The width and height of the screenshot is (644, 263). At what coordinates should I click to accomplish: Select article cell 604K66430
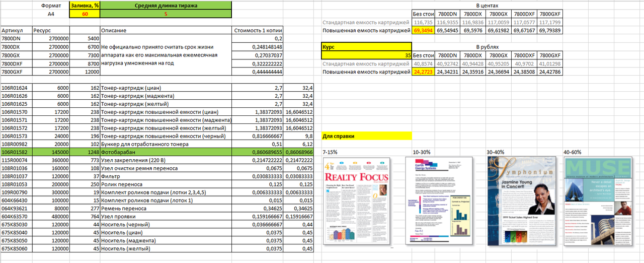tap(16, 200)
